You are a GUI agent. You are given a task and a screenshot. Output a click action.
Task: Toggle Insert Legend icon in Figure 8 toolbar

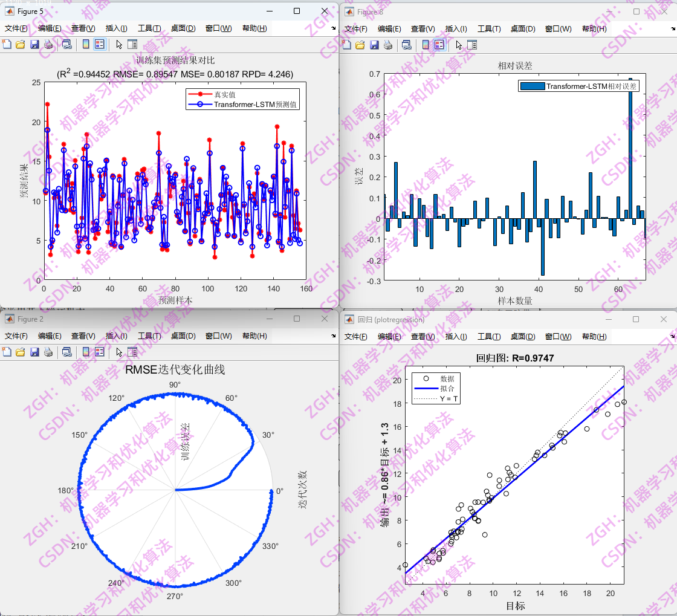tap(439, 45)
